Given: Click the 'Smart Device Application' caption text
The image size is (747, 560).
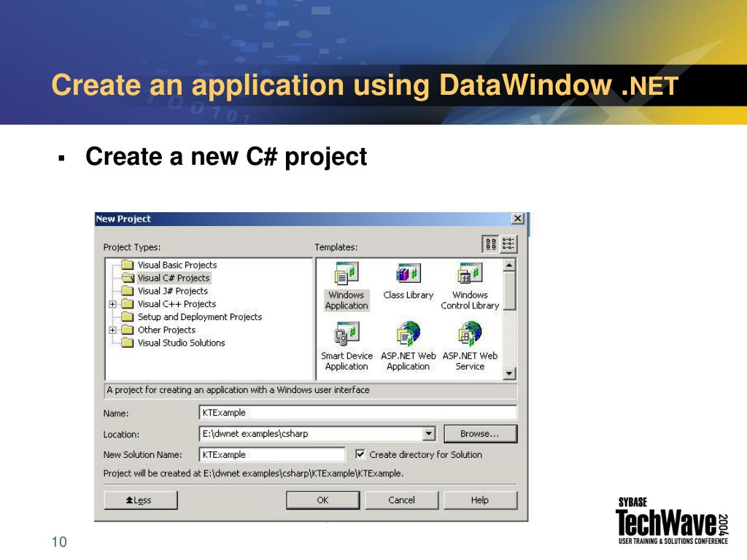Looking at the screenshot, I should [347, 361].
